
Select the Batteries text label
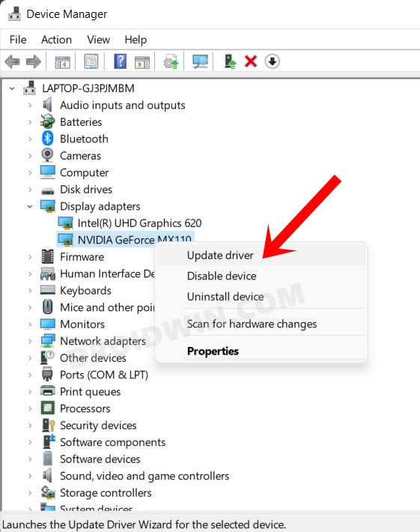(81, 122)
